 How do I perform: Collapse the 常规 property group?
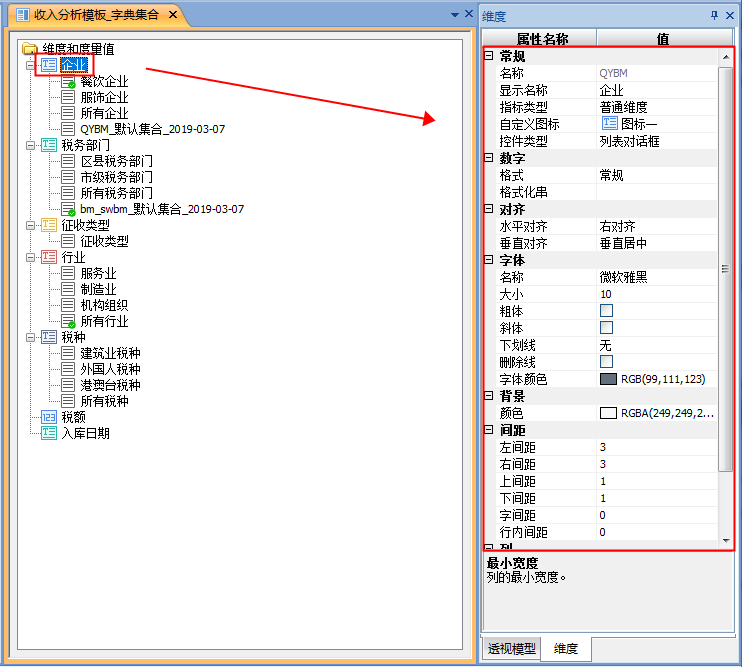pyautogui.click(x=489, y=56)
